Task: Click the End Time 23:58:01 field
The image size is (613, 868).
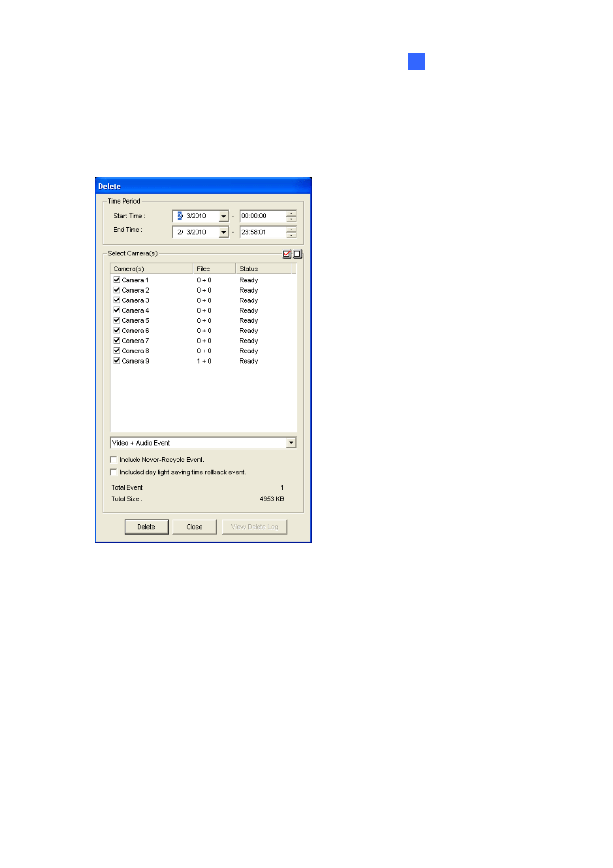Action: [x=263, y=232]
